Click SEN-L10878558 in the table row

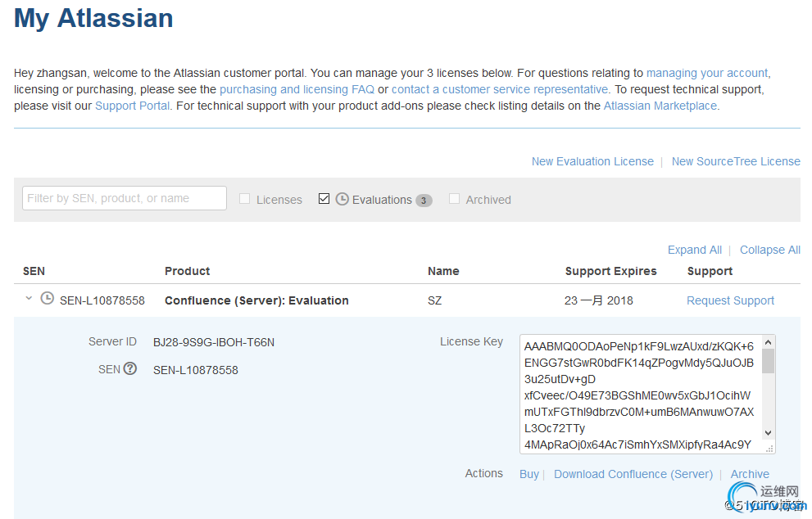pyautogui.click(x=102, y=300)
